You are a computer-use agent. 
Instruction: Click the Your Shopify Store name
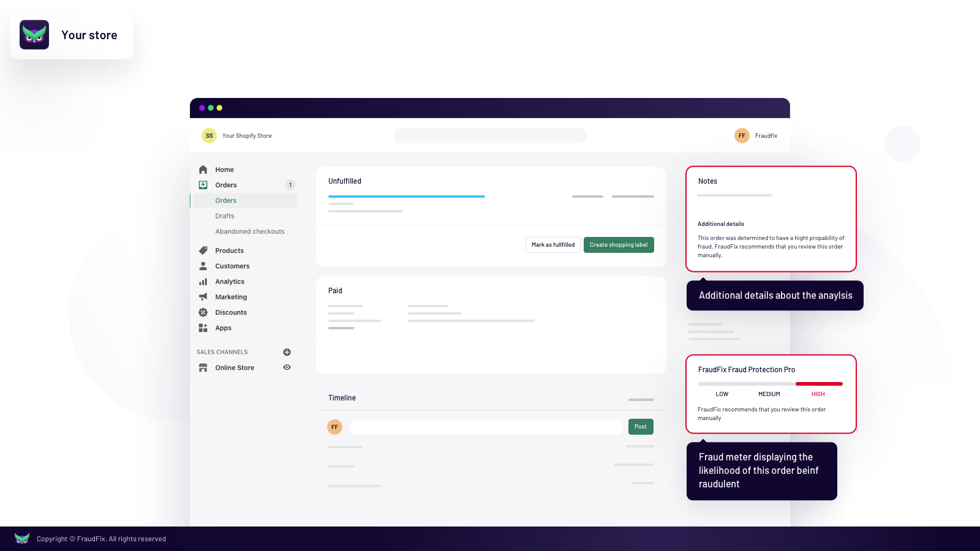pos(247,136)
